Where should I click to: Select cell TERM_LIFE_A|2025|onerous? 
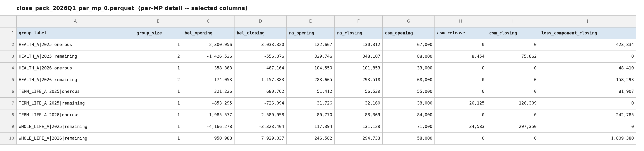click(x=75, y=92)
